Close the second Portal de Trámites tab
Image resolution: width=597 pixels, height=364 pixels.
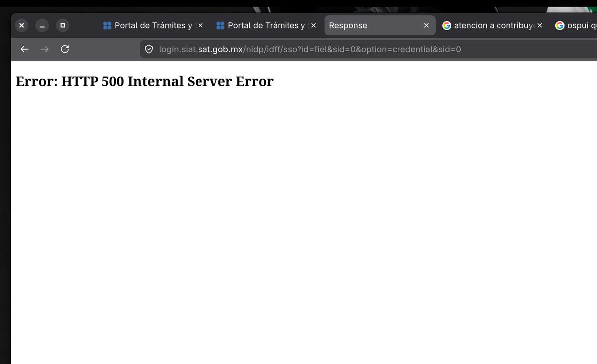(313, 25)
